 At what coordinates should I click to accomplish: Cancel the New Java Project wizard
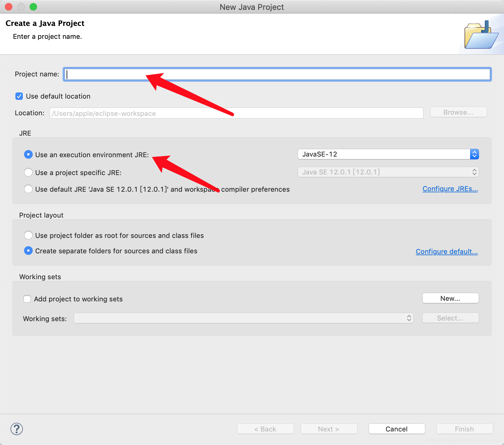pos(397,429)
